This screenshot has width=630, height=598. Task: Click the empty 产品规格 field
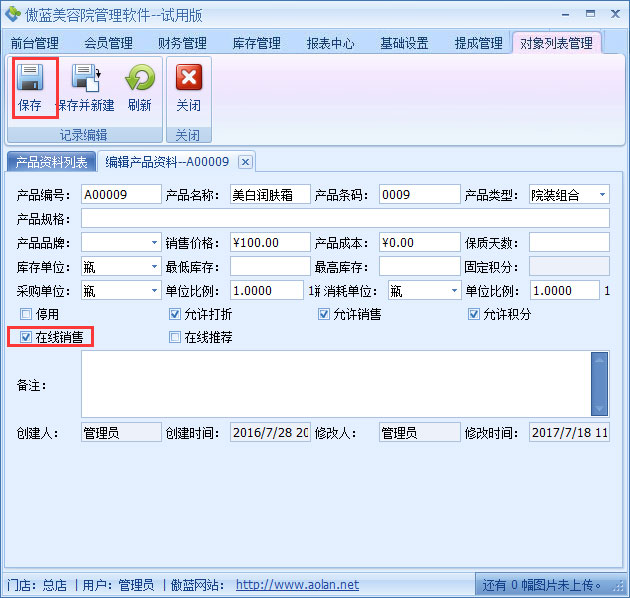[346, 219]
